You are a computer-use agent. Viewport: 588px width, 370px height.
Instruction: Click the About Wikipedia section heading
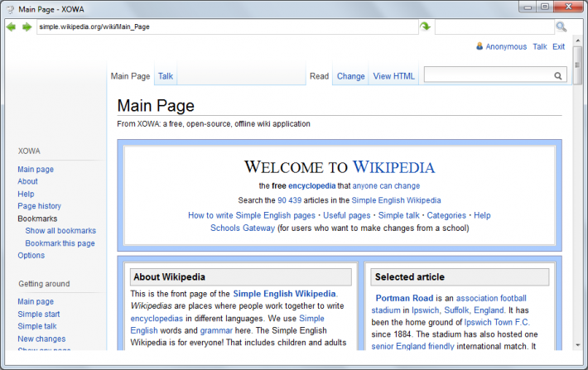pyautogui.click(x=241, y=277)
